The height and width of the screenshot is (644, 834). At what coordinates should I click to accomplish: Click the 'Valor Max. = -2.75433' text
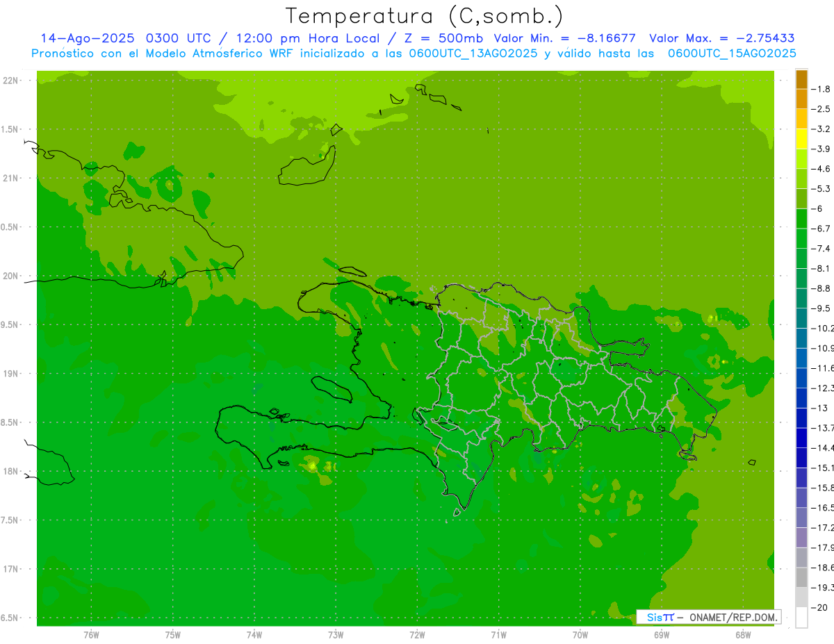click(x=722, y=38)
